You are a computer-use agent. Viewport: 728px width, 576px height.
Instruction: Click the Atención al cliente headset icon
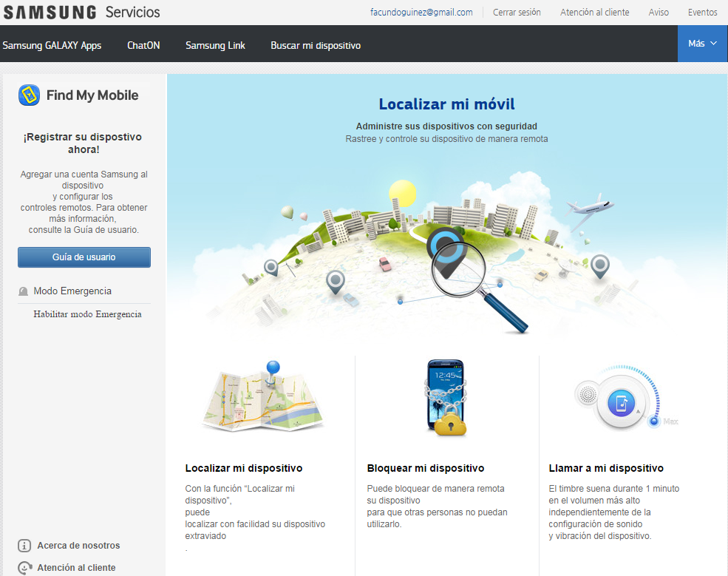coord(24,568)
